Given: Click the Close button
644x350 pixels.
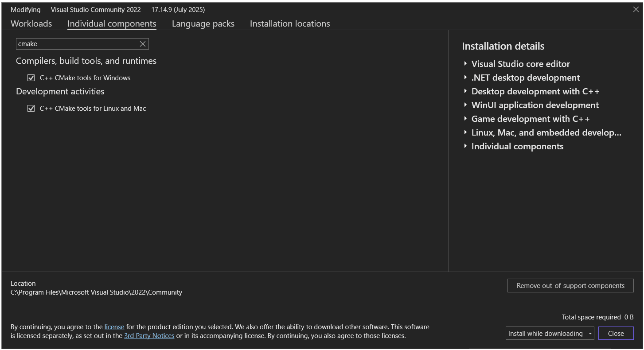Looking at the screenshot, I should (x=616, y=333).
